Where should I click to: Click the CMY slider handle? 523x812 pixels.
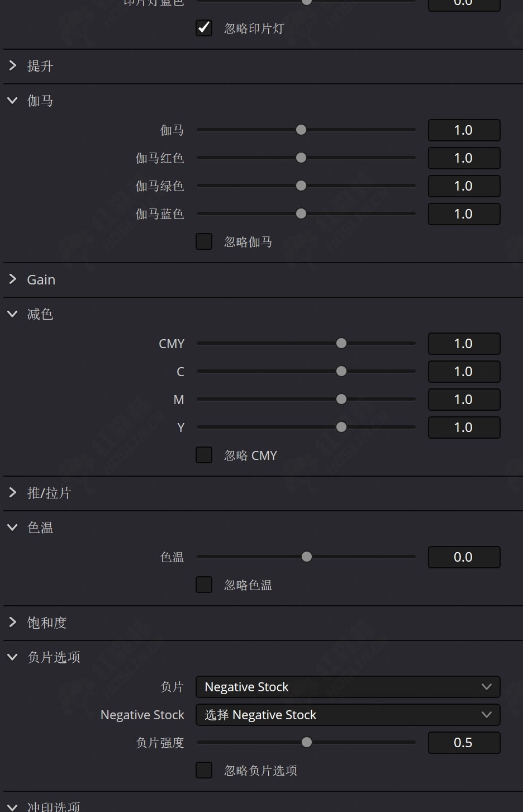341,343
